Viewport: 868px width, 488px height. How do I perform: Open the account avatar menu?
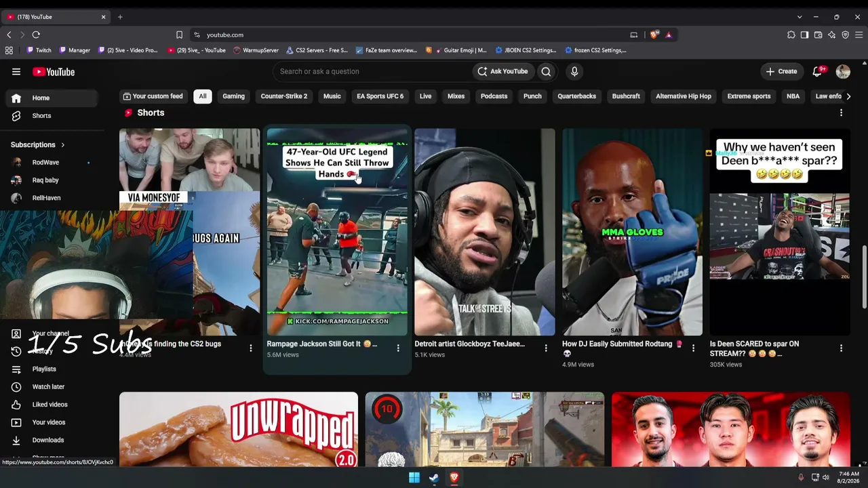[x=843, y=71]
